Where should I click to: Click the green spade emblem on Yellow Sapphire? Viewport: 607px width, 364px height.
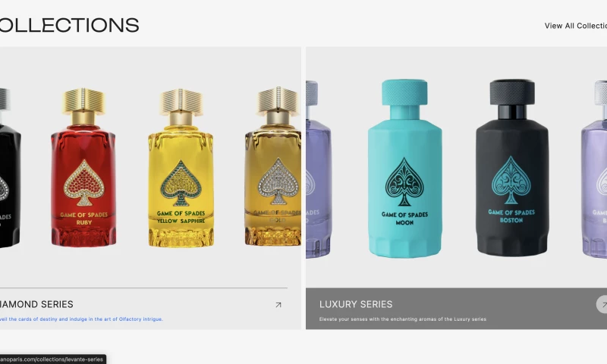point(181,183)
